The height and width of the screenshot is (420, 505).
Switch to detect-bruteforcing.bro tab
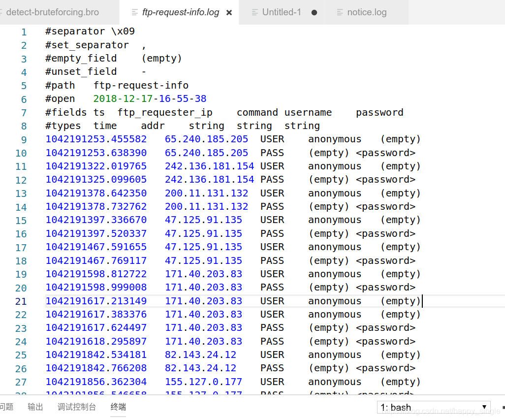(x=52, y=12)
